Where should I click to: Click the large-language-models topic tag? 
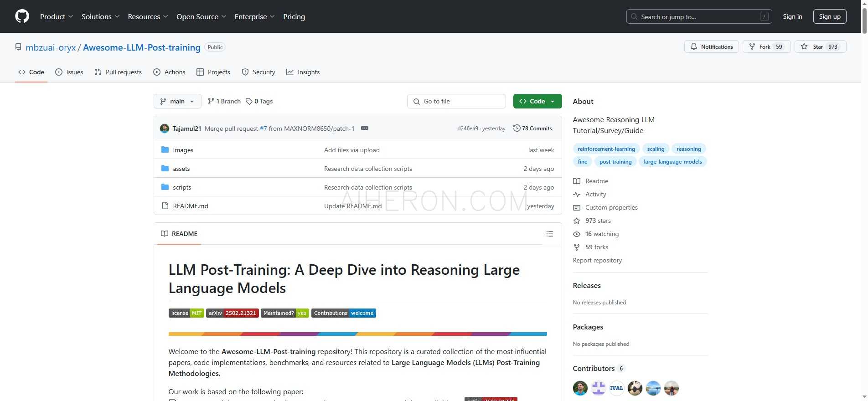click(673, 161)
